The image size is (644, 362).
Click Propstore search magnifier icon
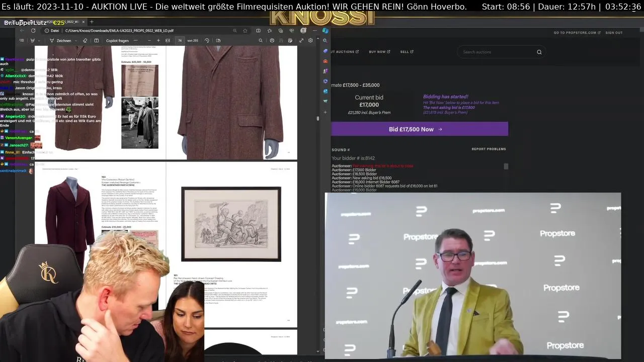(x=539, y=52)
